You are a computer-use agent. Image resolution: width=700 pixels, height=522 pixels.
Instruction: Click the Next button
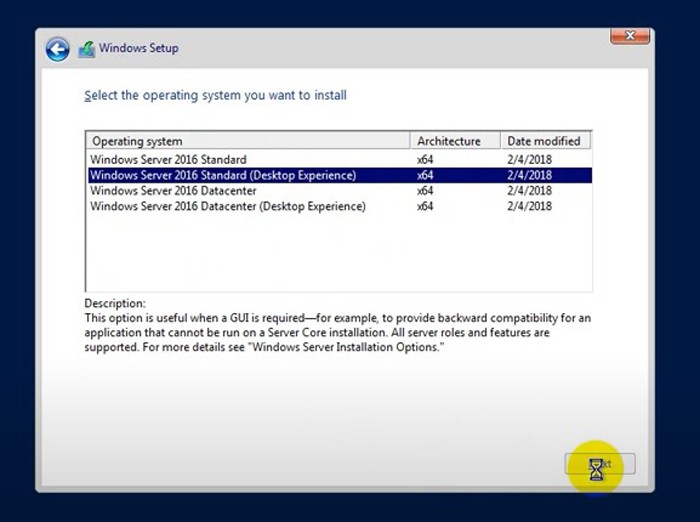[x=600, y=464]
